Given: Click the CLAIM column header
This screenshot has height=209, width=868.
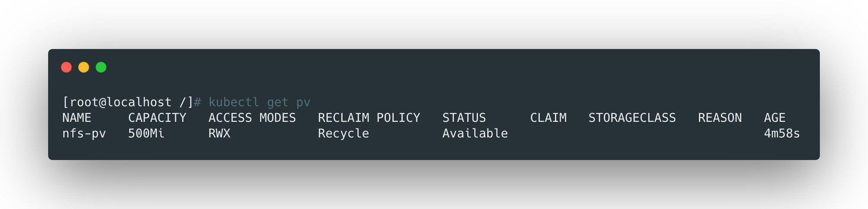Looking at the screenshot, I should click(x=548, y=118).
